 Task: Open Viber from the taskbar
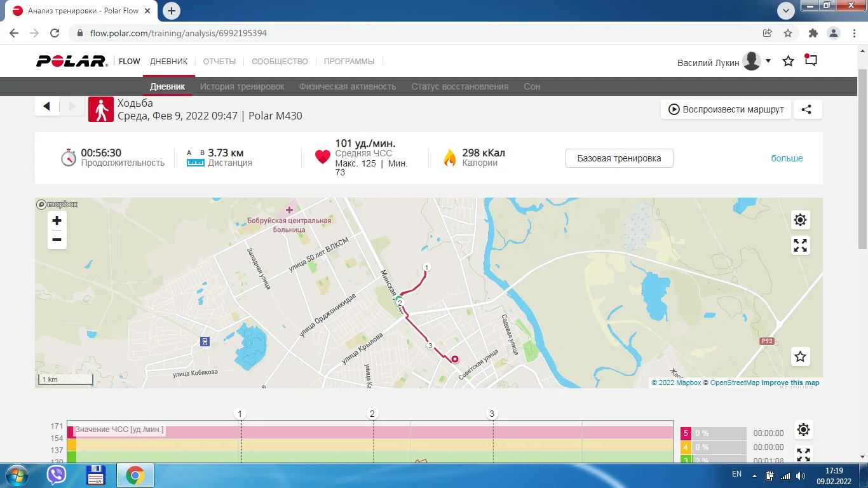(57, 475)
